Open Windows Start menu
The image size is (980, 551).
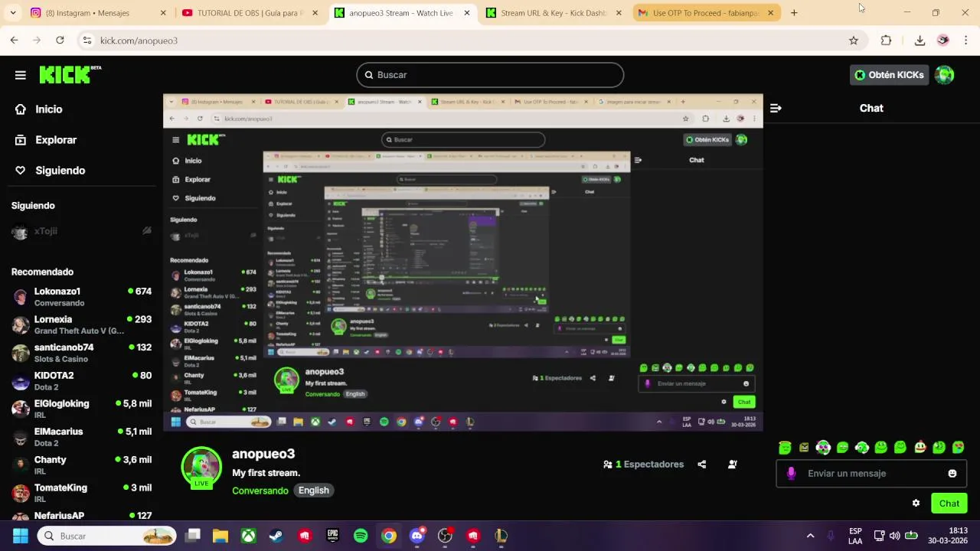pyautogui.click(x=21, y=536)
